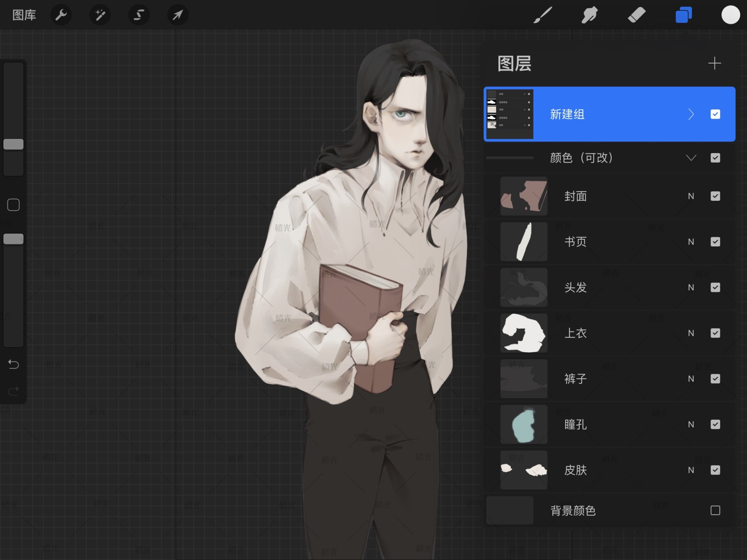
Task: Enable the 背景颜色 layer checkbox
Action: coord(715,511)
